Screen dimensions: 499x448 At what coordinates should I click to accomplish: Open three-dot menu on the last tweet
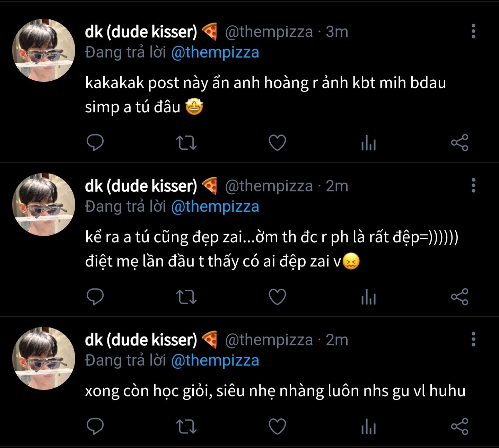click(x=473, y=340)
